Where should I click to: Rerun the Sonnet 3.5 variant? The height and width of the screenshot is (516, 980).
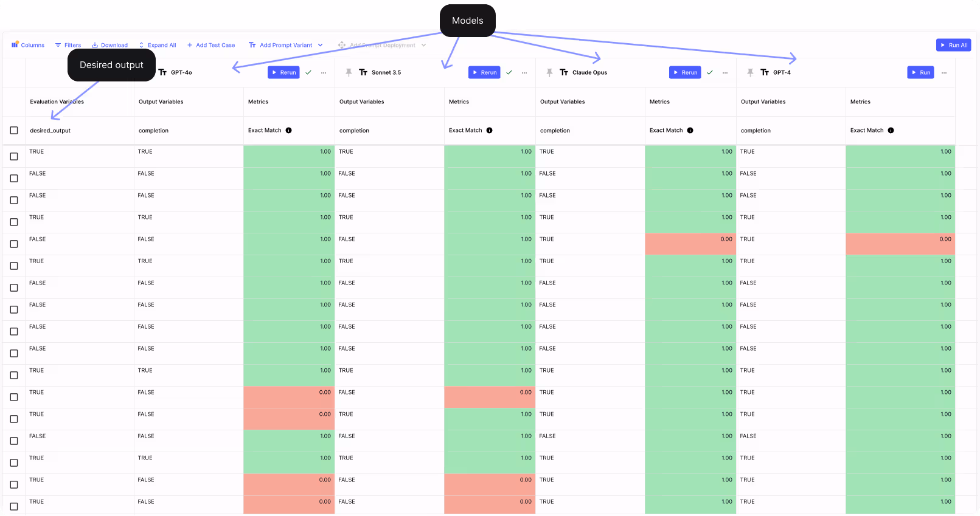(484, 72)
